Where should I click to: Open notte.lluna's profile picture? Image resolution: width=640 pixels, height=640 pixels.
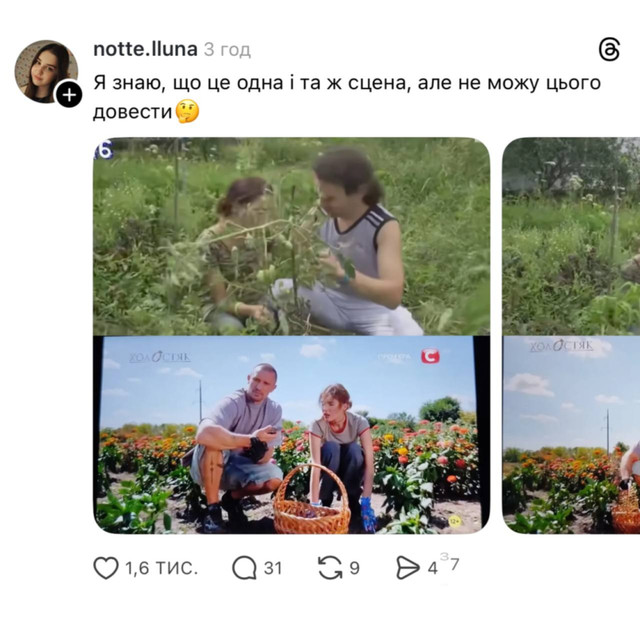(44, 70)
